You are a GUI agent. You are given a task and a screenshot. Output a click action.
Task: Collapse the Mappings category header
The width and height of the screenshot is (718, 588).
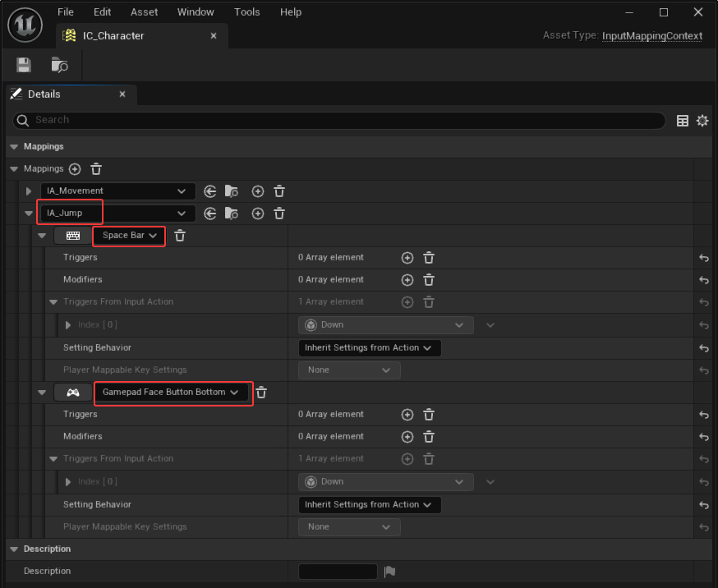click(14, 147)
